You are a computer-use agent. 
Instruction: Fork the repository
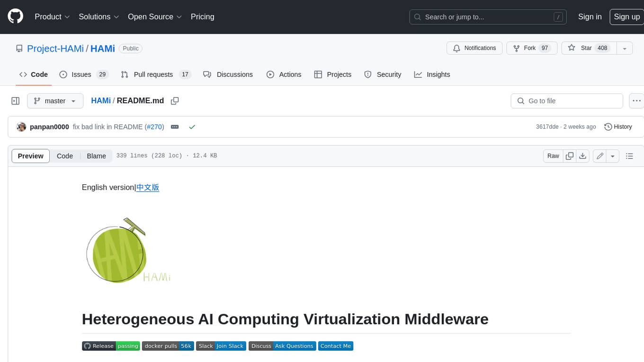[x=532, y=48]
